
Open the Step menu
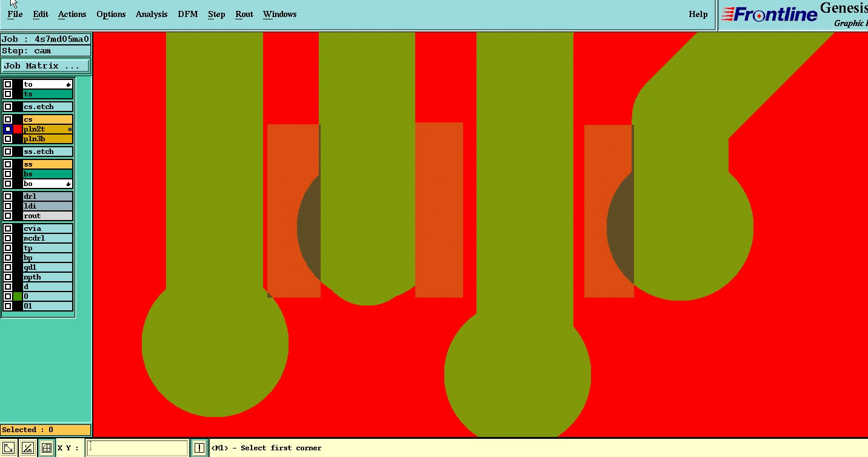[x=216, y=14]
